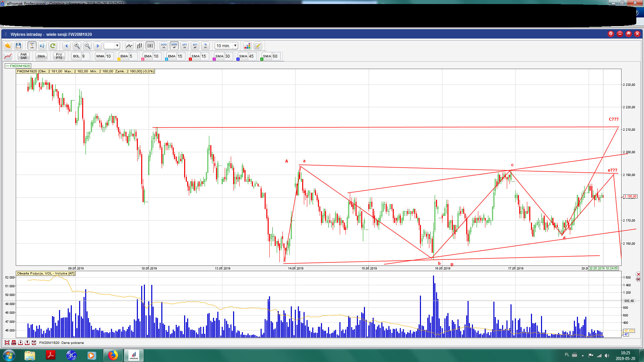Select the candlestick chart type icon
Viewport: 644px width, 362px height.
click(x=150, y=46)
